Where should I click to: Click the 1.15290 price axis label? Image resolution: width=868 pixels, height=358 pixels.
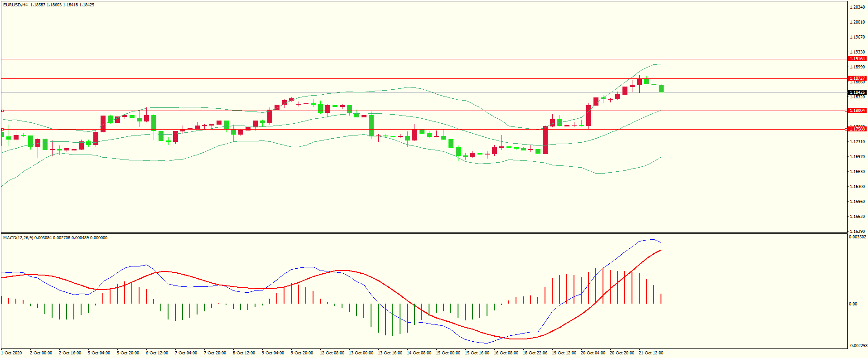(x=858, y=232)
